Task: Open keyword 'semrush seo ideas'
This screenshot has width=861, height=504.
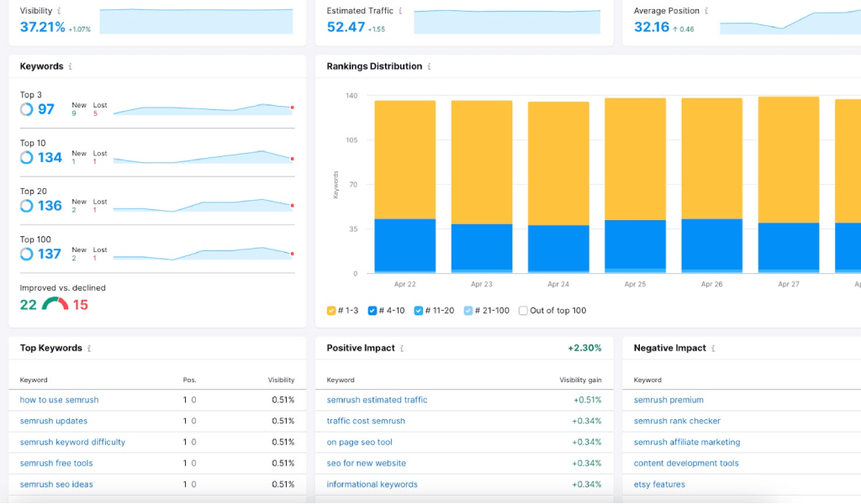Action: pos(56,484)
